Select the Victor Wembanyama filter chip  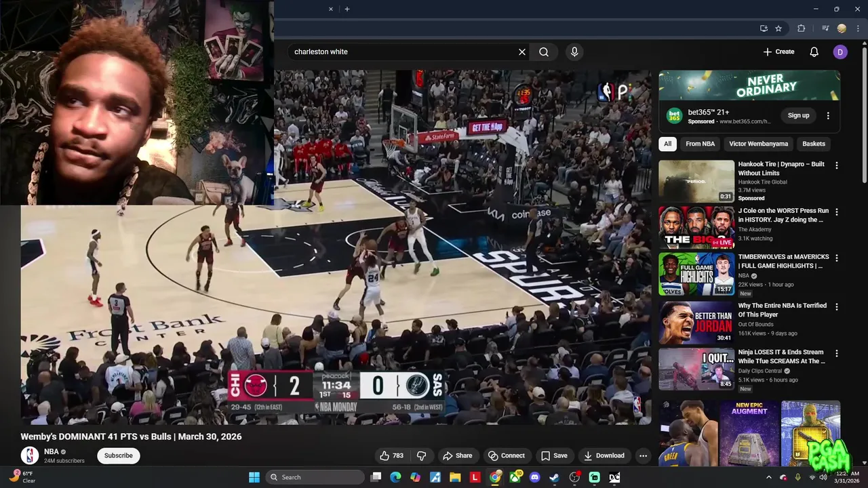(x=758, y=144)
